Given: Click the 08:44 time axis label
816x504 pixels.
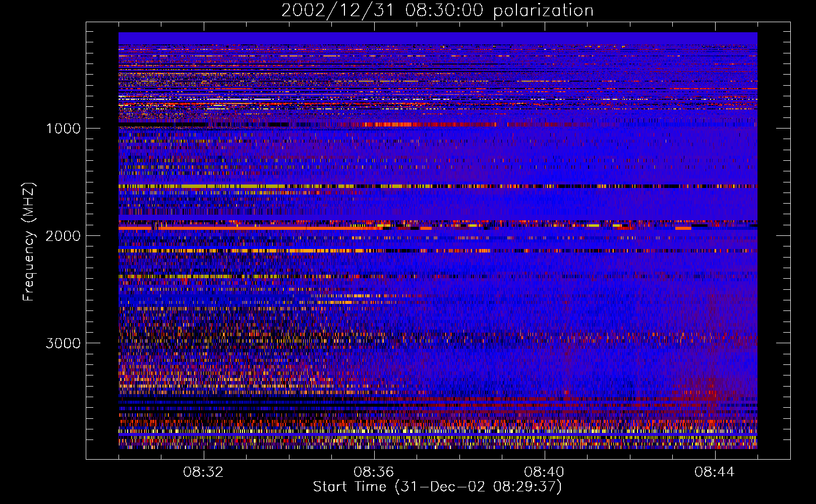Looking at the screenshot, I should [715, 472].
